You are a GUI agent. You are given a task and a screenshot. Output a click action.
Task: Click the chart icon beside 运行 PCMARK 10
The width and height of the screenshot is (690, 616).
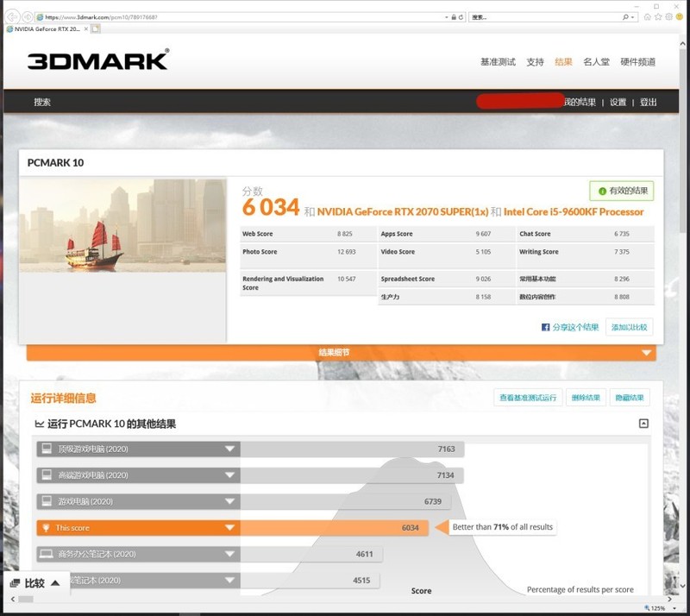[39, 424]
